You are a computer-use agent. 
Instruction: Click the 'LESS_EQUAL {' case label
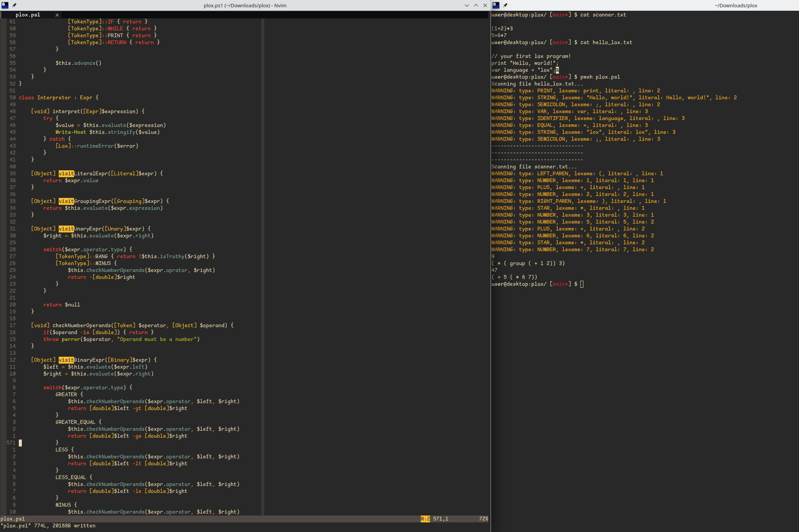pyautogui.click(x=74, y=478)
